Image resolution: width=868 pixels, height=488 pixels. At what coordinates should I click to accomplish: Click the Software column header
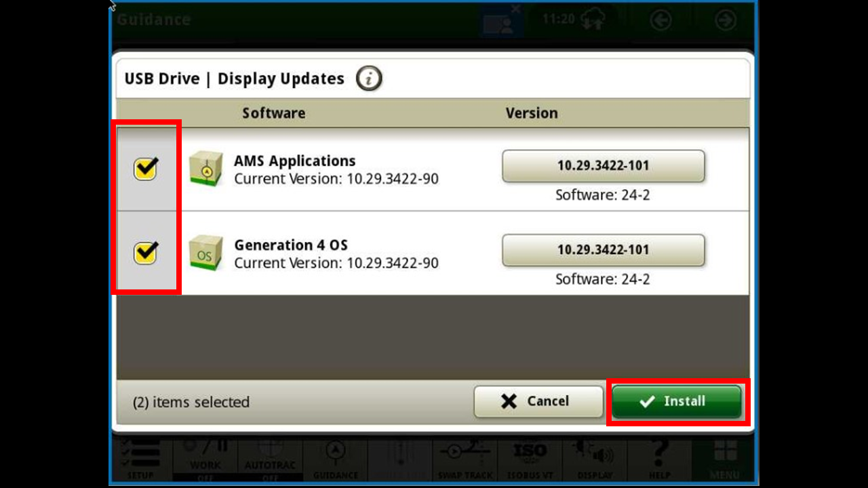[x=274, y=113]
